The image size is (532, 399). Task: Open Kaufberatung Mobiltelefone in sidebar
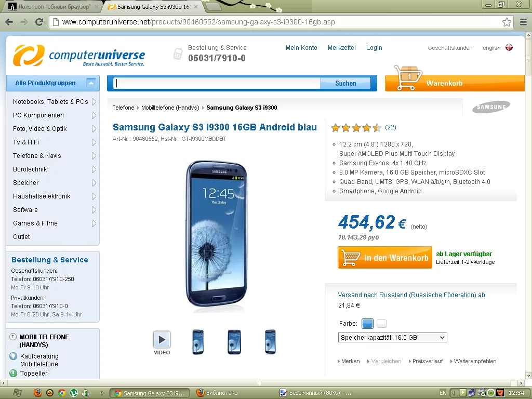tap(39, 360)
